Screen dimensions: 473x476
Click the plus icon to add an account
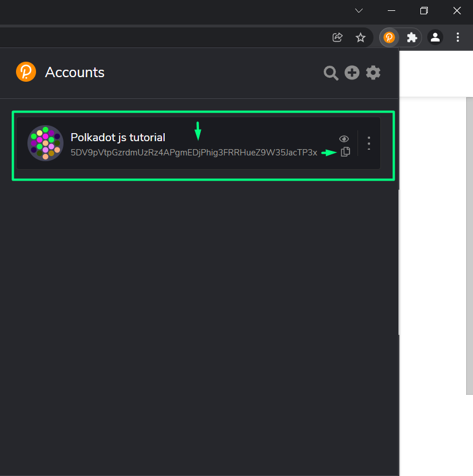point(352,73)
